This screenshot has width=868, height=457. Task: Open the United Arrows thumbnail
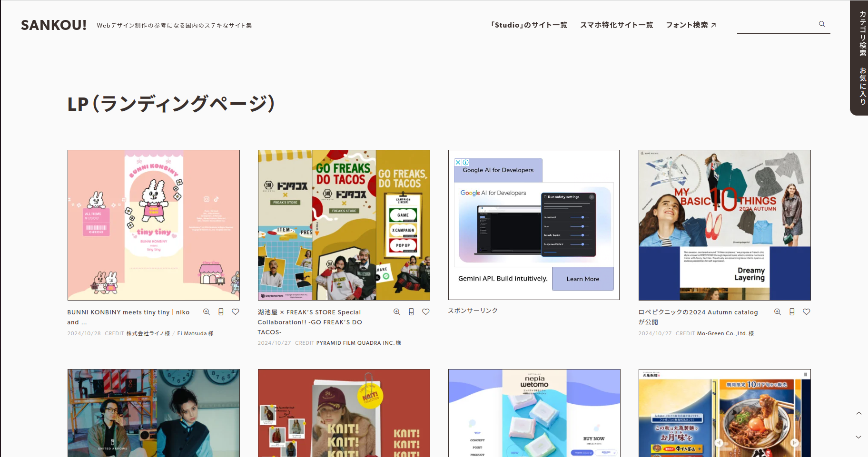(x=154, y=413)
